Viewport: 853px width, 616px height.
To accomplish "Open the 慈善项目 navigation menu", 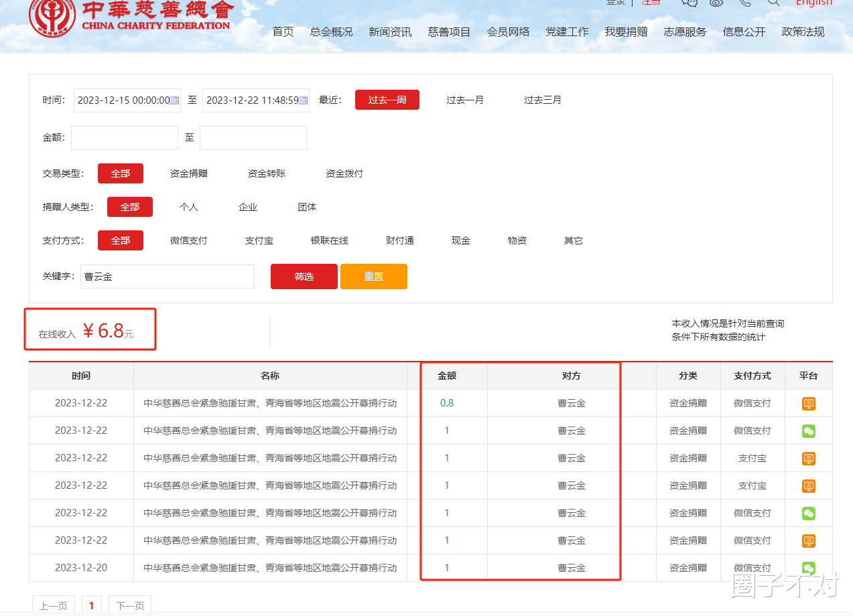I will click(448, 31).
